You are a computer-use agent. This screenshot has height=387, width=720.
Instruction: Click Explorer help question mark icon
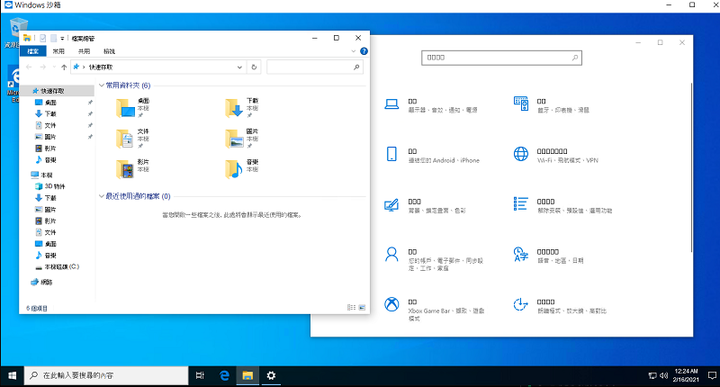point(364,51)
